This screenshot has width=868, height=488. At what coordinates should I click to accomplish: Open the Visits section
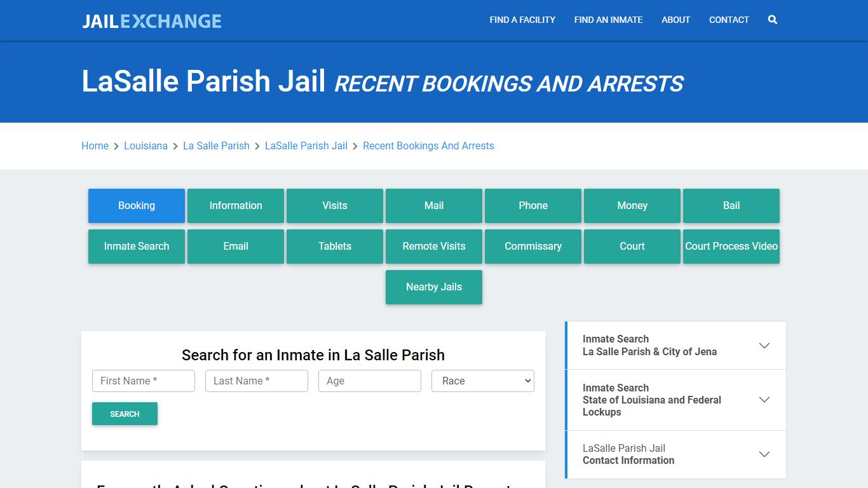[x=335, y=205]
